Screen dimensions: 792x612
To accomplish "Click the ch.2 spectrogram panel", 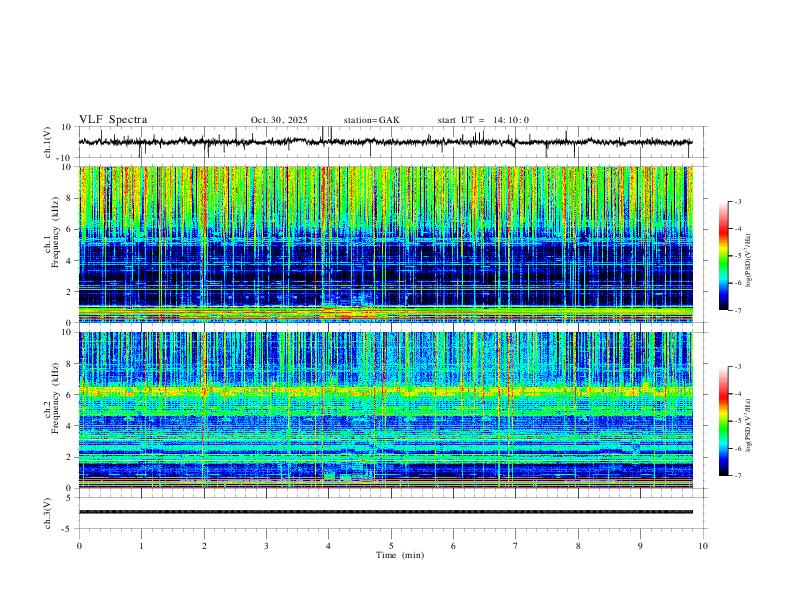I will pos(385,410).
